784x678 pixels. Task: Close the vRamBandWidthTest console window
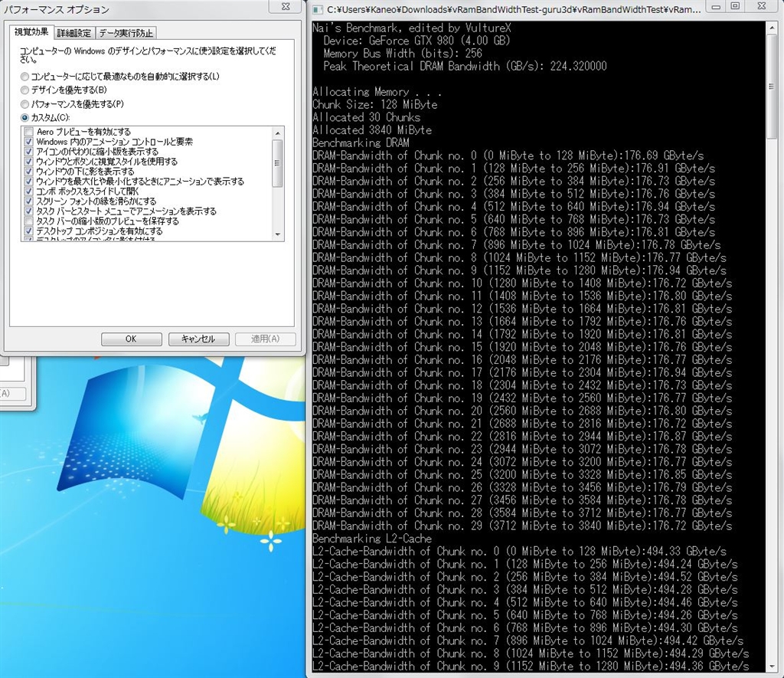pyautogui.click(x=762, y=7)
